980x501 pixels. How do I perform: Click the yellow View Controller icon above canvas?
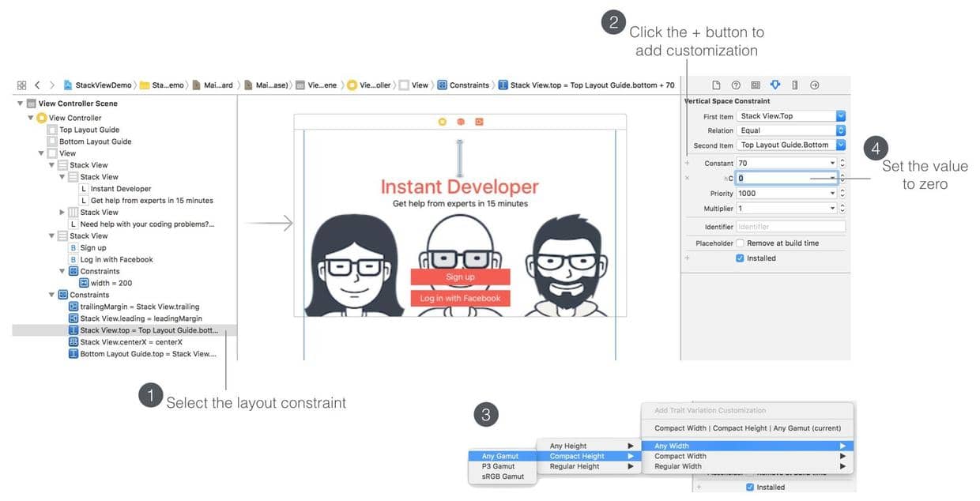442,122
